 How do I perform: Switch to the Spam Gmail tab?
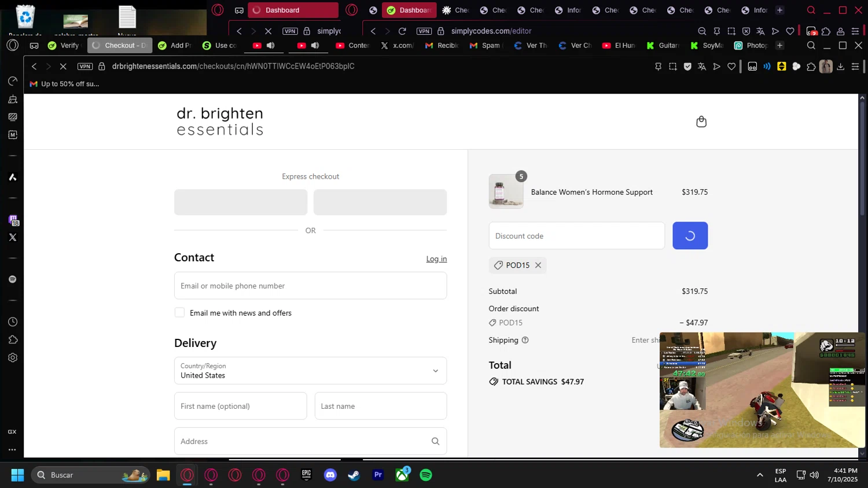[x=486, y=46]
